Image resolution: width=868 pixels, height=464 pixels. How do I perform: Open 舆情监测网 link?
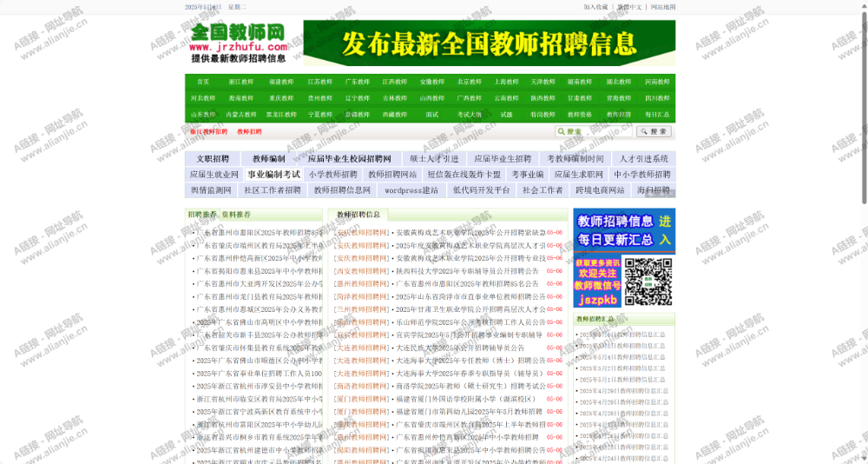[x=211, y=190]
